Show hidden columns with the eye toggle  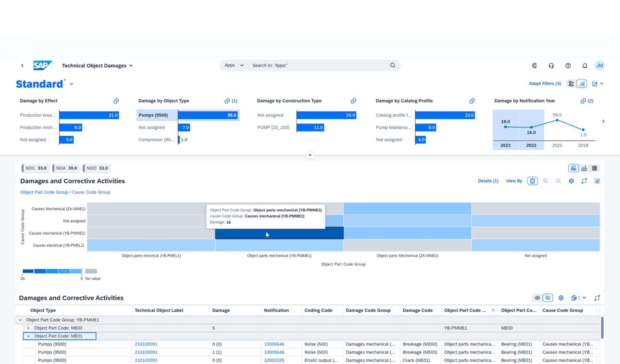(538, 298)
